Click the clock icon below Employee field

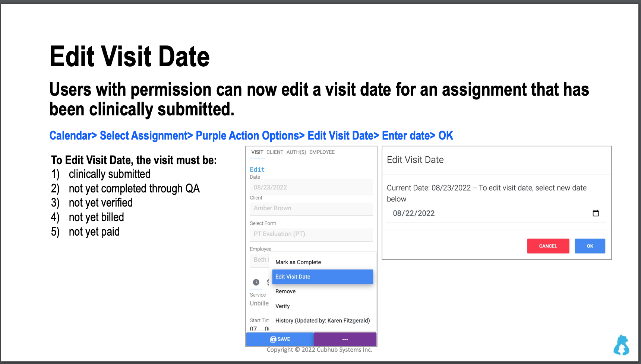[x=256, y=282]
